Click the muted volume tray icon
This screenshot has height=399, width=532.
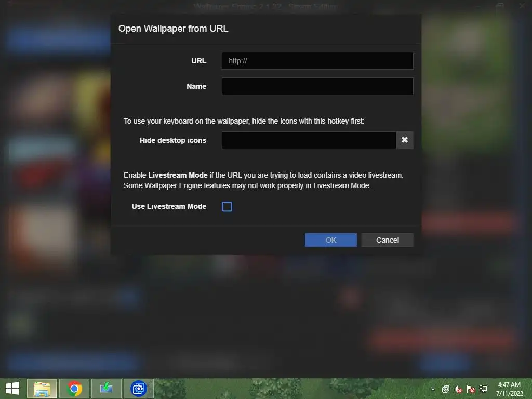point(458,389)
